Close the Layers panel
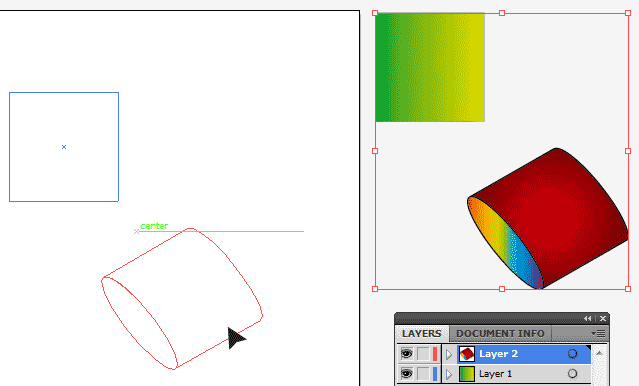639x386 pixels. pyautogui.click(x=603, y=318)
